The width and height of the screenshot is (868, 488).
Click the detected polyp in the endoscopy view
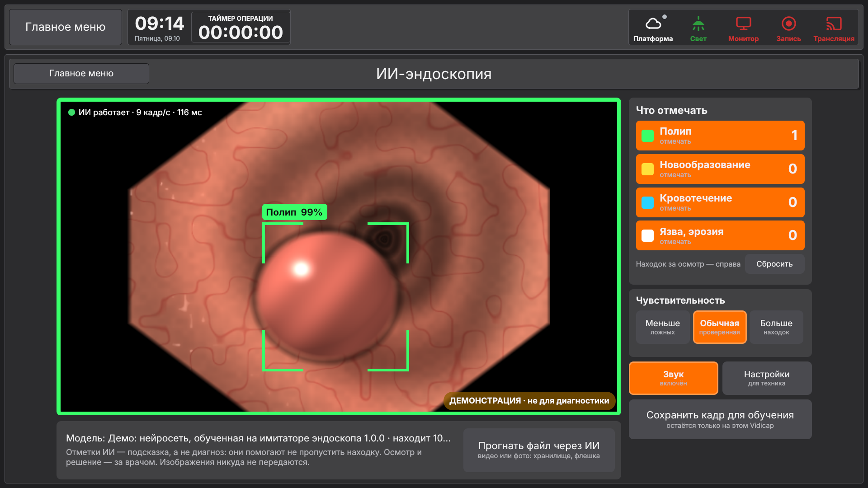[326, 296]
